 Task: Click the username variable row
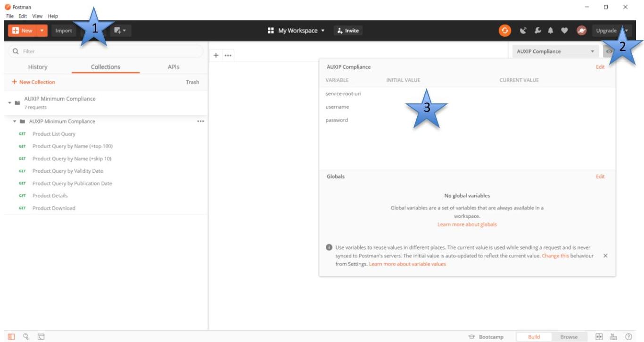pyautogui.click(x=467, y=107)
